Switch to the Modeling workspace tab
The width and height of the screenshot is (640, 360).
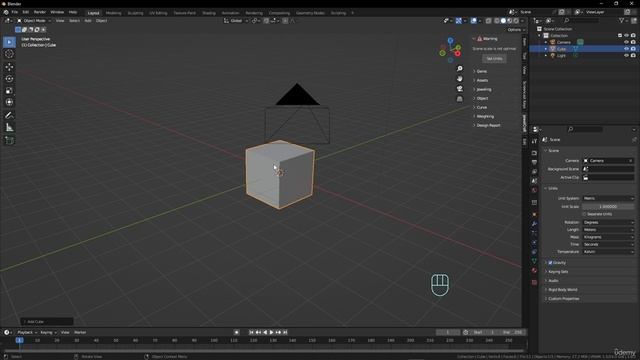pyautogui.click(x=113, y=13)
